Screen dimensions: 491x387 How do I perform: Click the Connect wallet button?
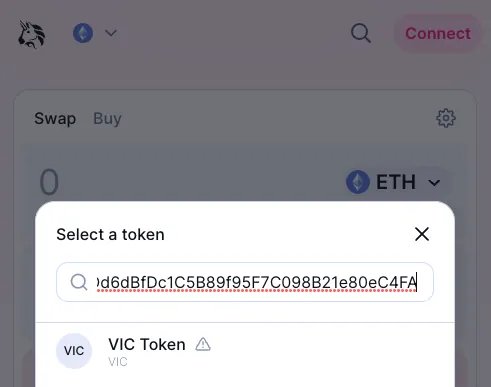pyautogui.click(x=438, y=33)
